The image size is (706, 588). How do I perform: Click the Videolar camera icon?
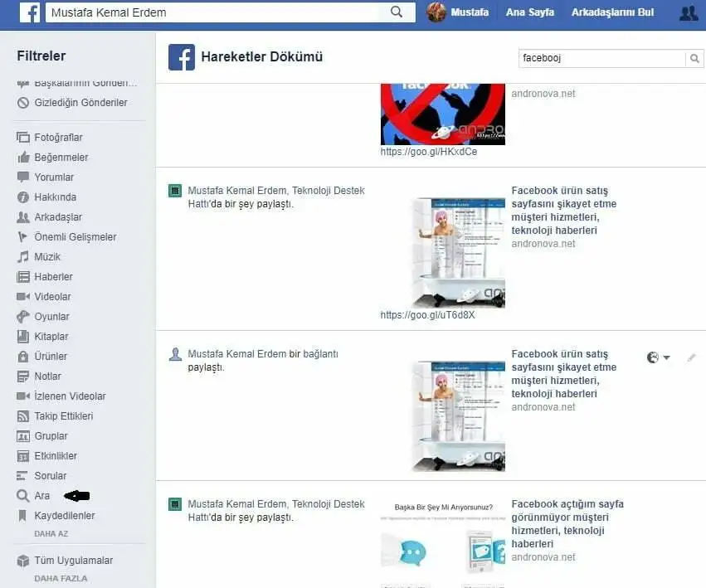(23, 297)
